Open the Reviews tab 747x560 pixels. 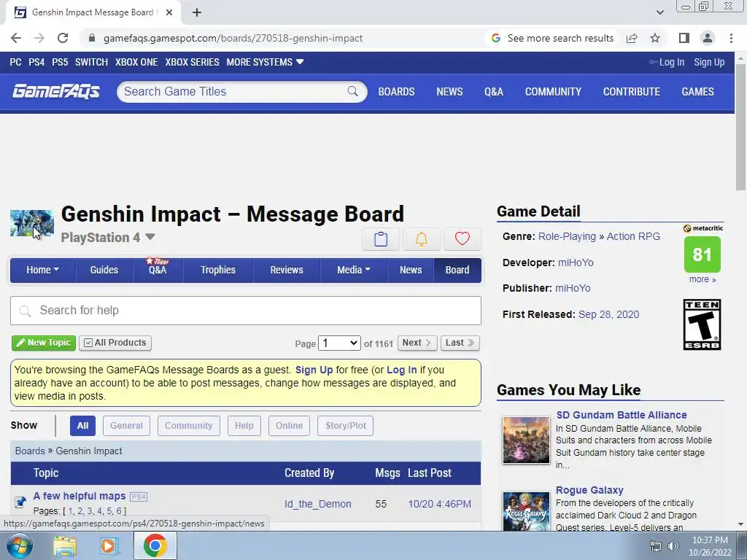pos(286,270)
